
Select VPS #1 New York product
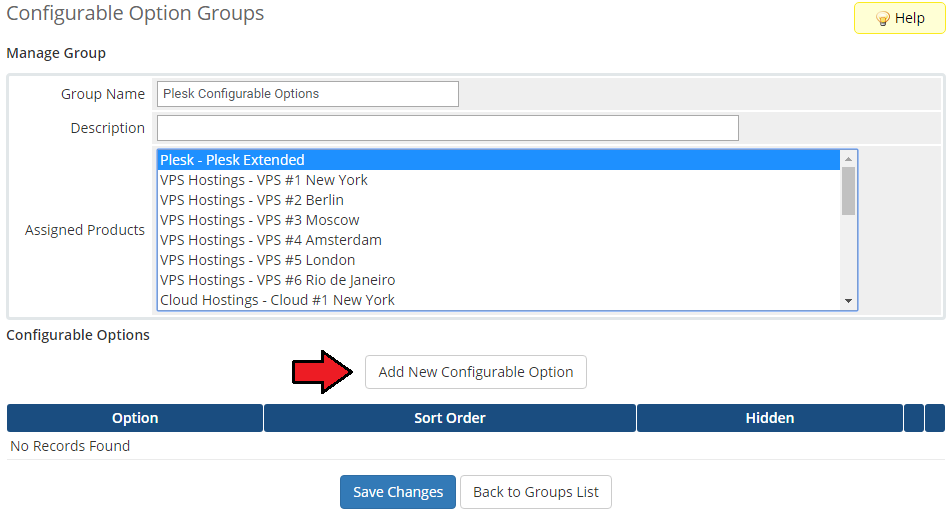pyautogui.click(x=499, y=180)
